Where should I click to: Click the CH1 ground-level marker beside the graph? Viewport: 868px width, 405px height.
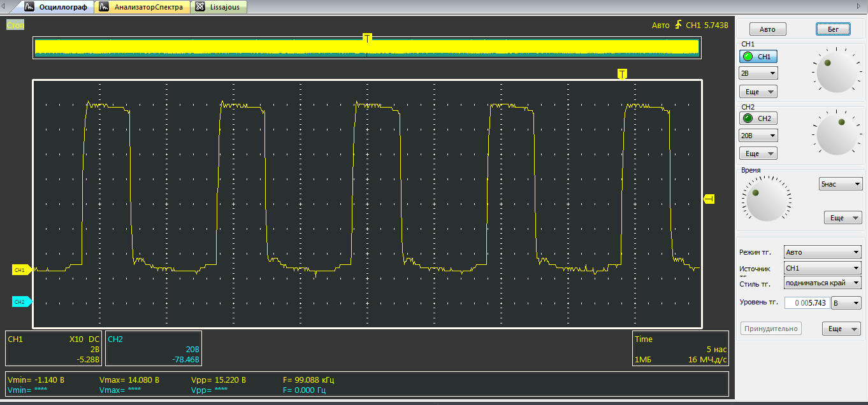click(21, 270)
